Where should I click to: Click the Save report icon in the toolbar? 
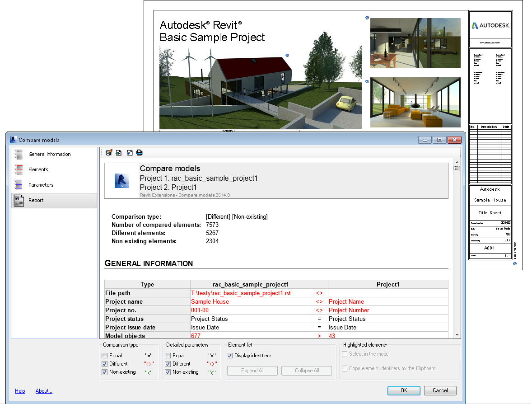tap(109, 152)
